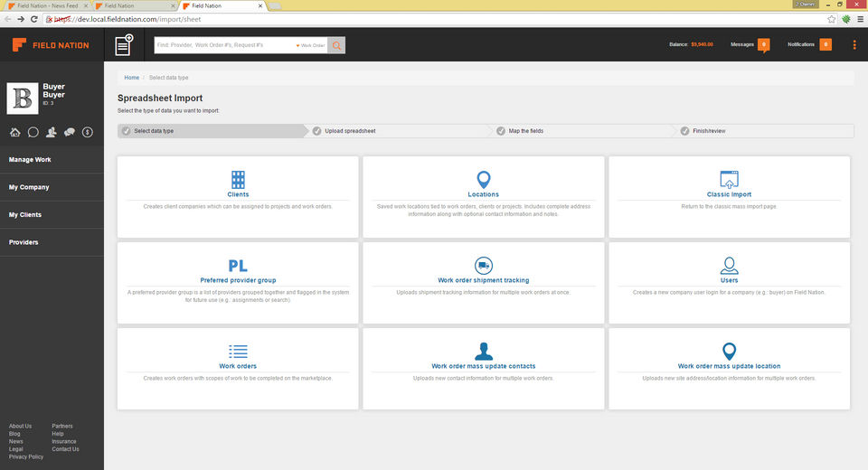Open the Classic Import link
The image size is (868, 470).
tap(729, 194)
